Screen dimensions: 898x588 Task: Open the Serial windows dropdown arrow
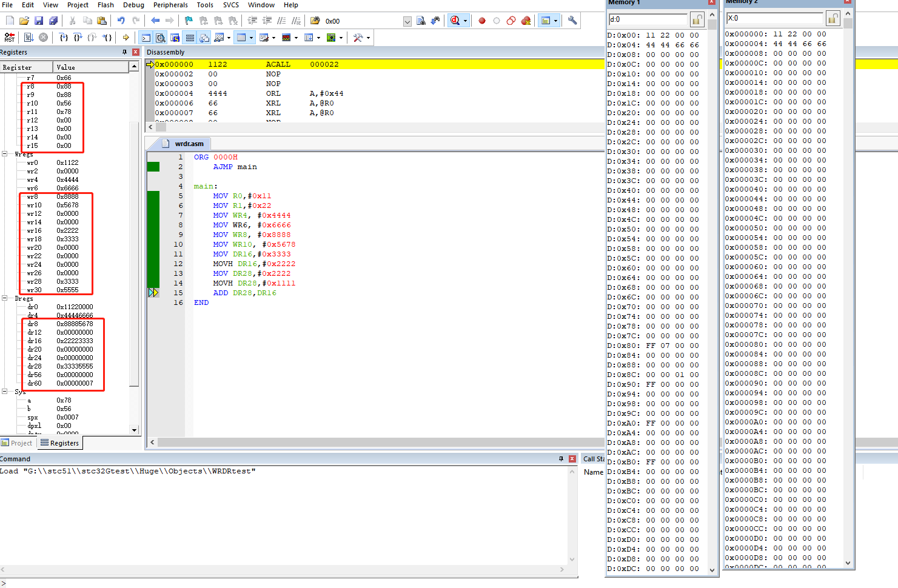coord(273,38)
